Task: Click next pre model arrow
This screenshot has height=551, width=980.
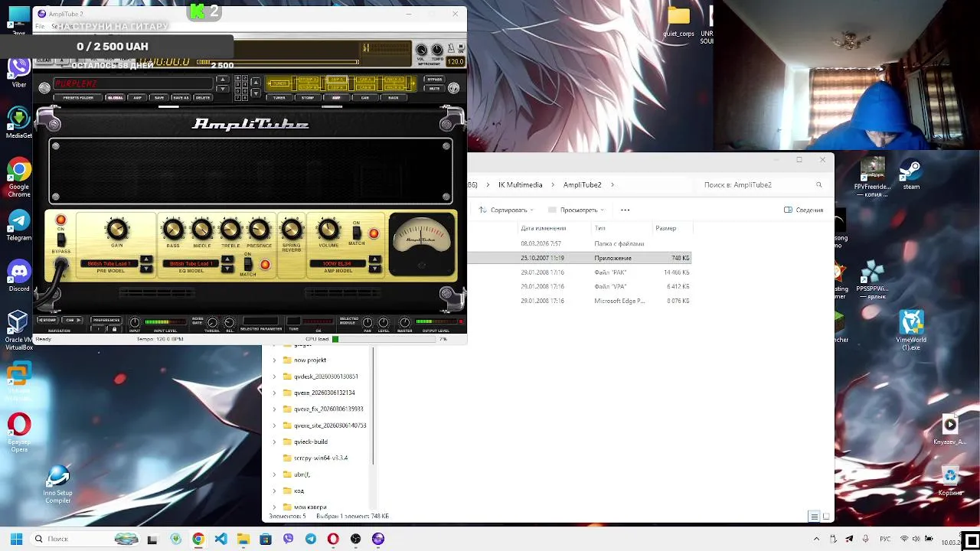Action: pyautogui.click(x=146, y=269)
